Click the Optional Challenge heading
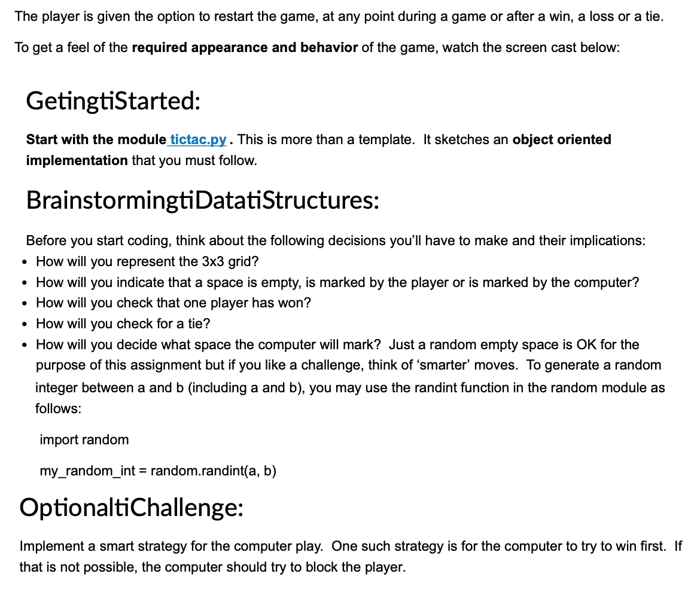The width and height of the screenshot is (700, 592). [131, 507]
